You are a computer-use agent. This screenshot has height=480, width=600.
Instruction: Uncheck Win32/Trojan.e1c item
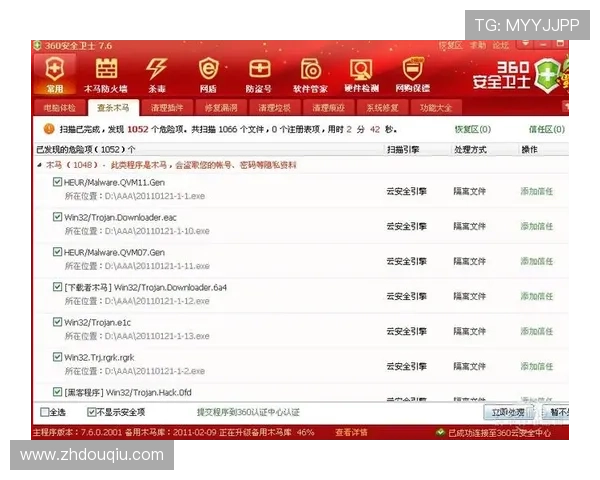pos(57,322)
